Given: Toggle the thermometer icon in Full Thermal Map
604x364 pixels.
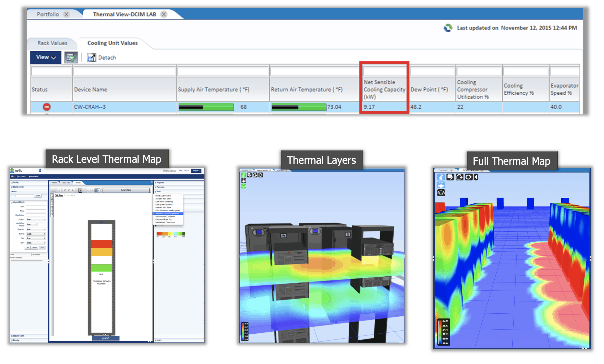Looking at the screenshot, I should click(441, 177).
